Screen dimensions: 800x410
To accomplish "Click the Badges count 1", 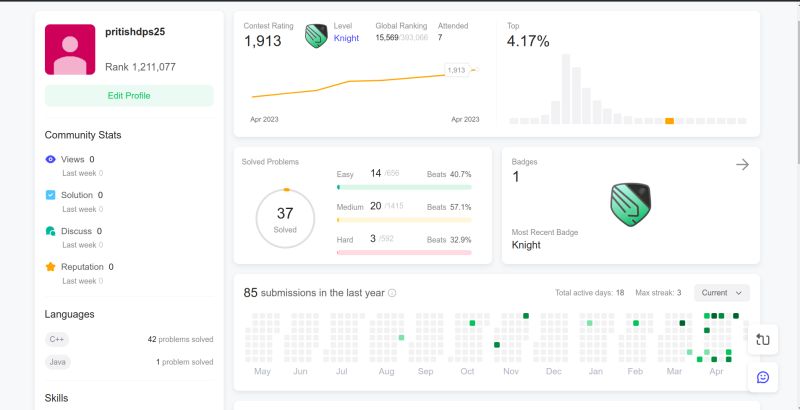I will tap(515, 177).
